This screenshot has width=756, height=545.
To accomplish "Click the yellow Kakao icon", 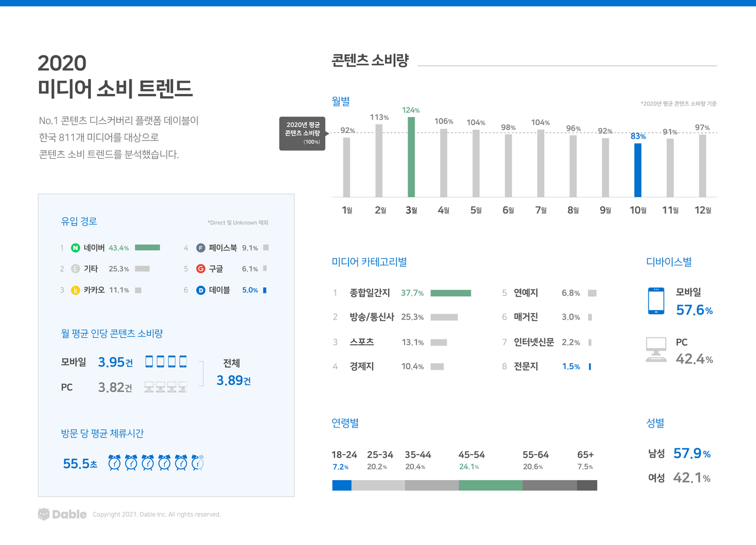I will [76, 290].
